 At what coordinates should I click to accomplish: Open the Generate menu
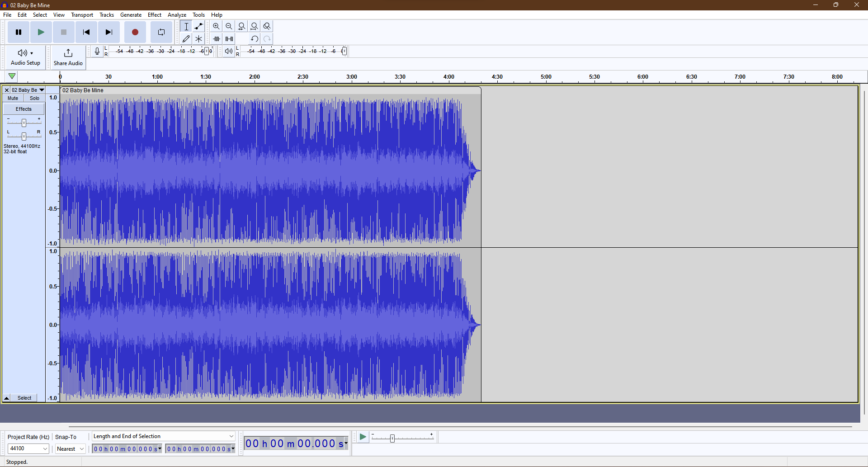(131, 15)
